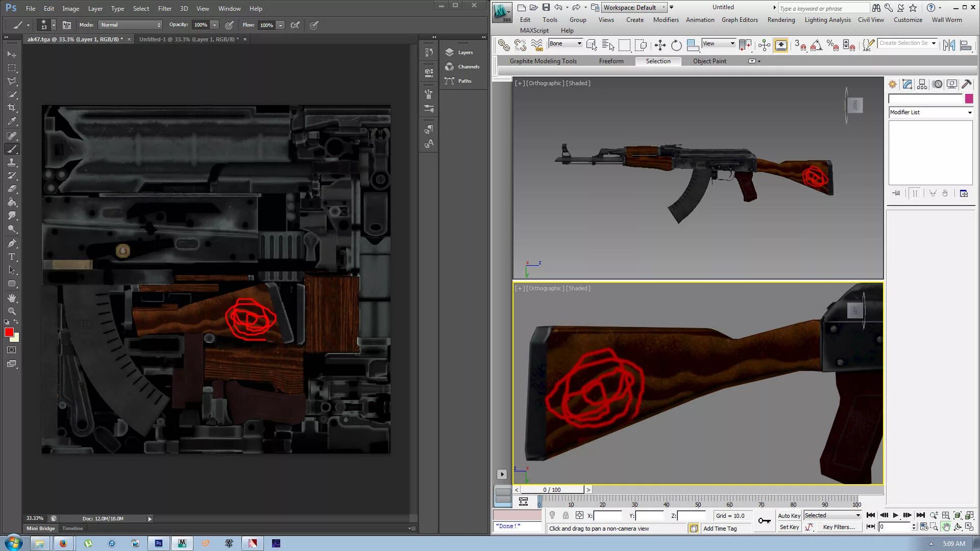The width and height of the screenshot is (980, 551).
Task: Expand the Modifier List dropdown
Action: (x=930, y=112)
